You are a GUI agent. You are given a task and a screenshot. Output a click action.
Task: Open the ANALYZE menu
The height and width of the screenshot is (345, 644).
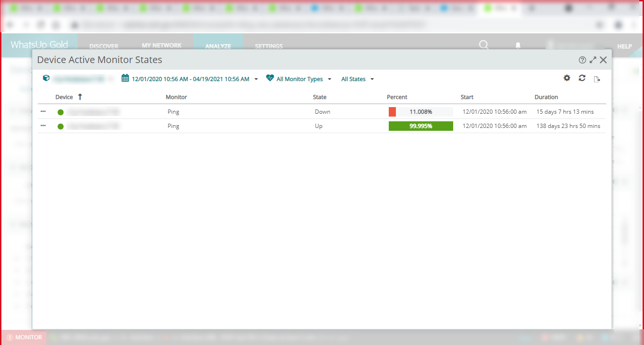(218, 46)
